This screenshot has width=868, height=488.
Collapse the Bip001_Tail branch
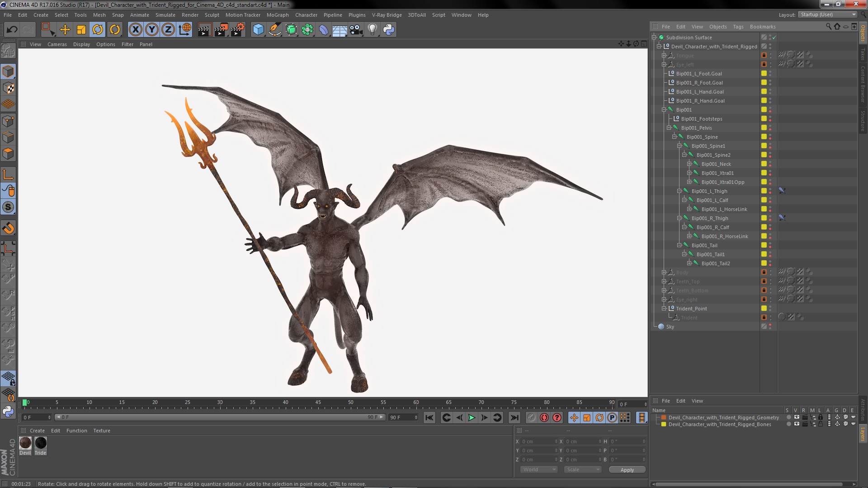click(x=679, y=245)
